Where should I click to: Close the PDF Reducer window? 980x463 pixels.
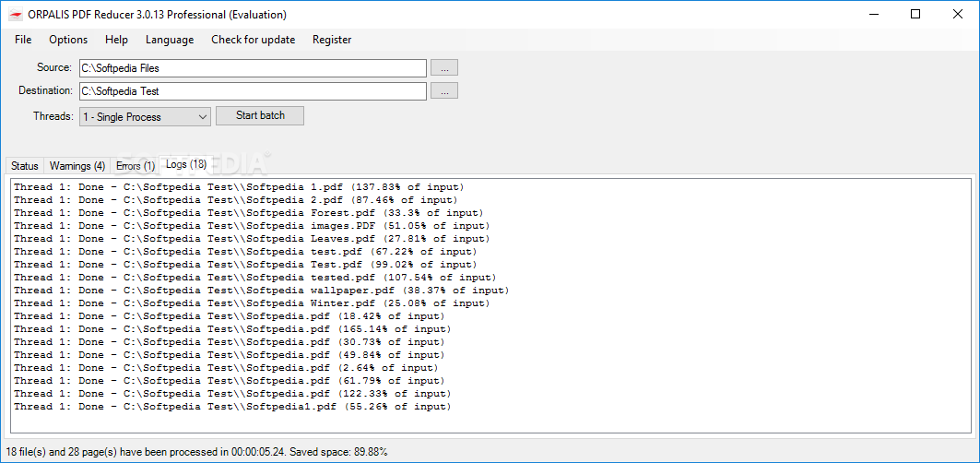958,15
